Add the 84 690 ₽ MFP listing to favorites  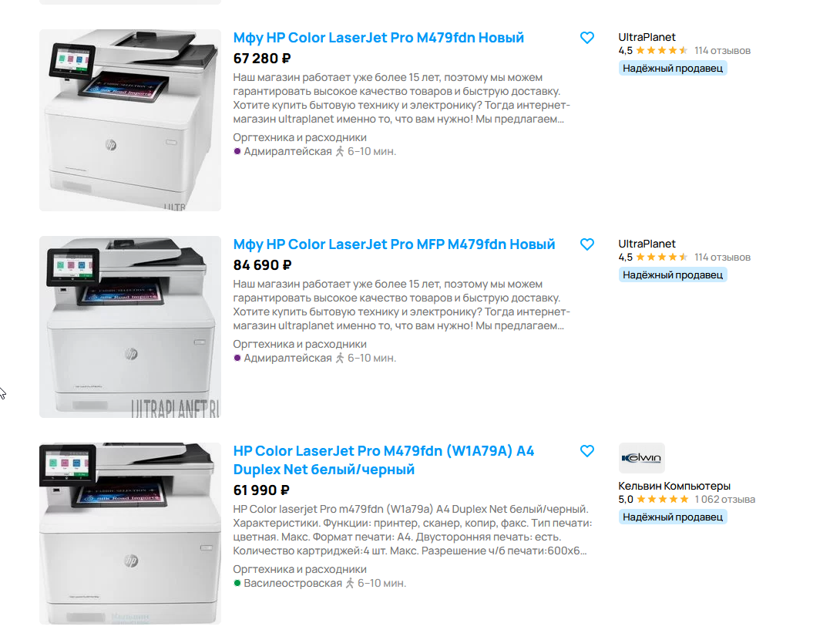(587, 244)
